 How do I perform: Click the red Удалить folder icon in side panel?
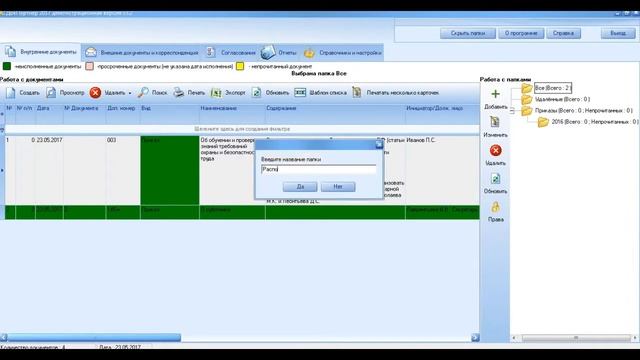(x=496, y=151)
